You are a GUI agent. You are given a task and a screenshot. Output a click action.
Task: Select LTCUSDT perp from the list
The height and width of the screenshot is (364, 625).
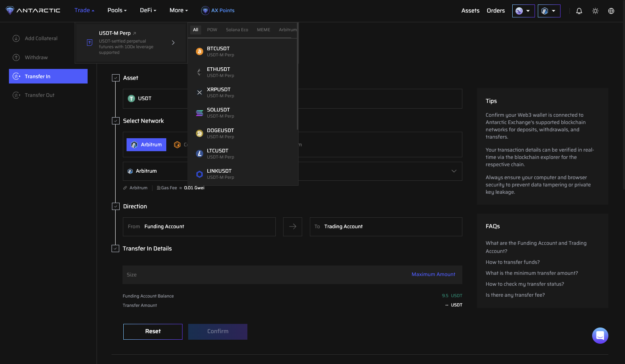coord(243,154)
